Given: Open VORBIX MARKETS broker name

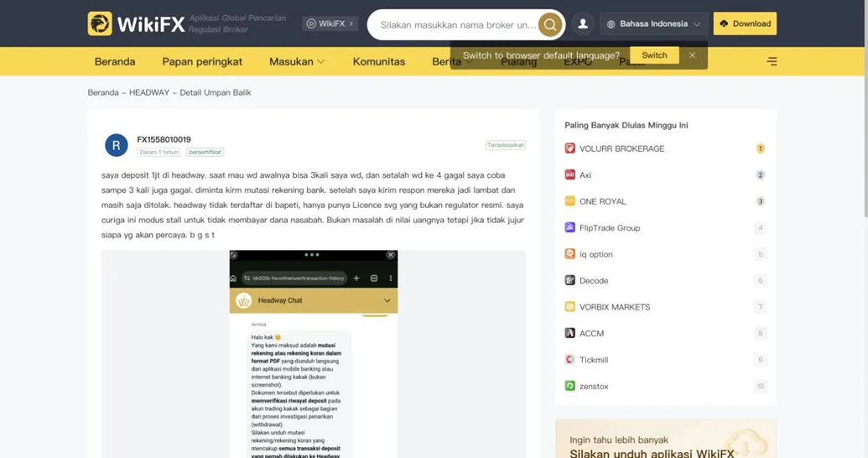Looking at the screenshot, I should click(615, 307).
